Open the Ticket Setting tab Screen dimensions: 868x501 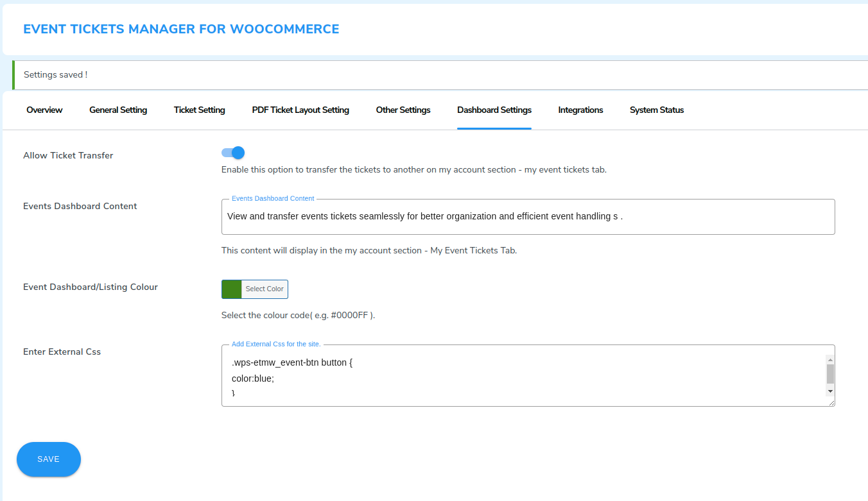click(199, 110)
